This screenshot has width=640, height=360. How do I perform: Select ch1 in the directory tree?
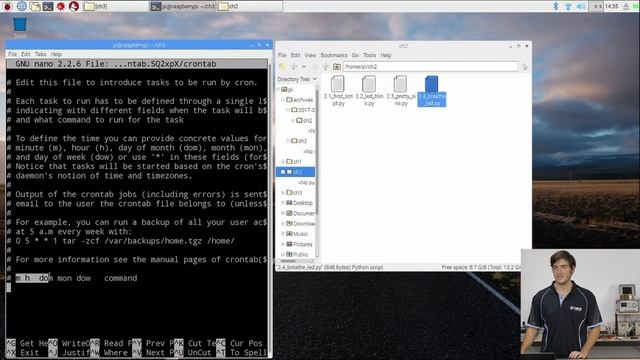(x=294, y=162)
